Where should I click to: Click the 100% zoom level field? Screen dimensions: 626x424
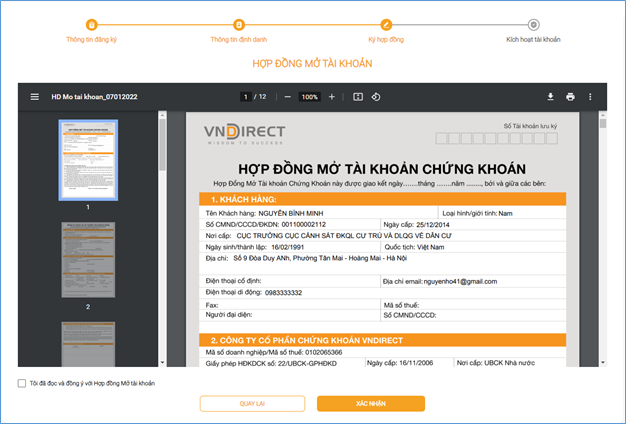pyautogui.click(x=309, y=97)
